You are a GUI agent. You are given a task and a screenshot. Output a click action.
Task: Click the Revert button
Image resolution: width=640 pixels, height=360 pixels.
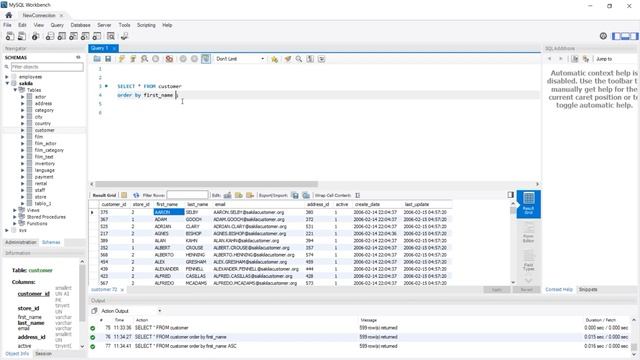(527, 289)
